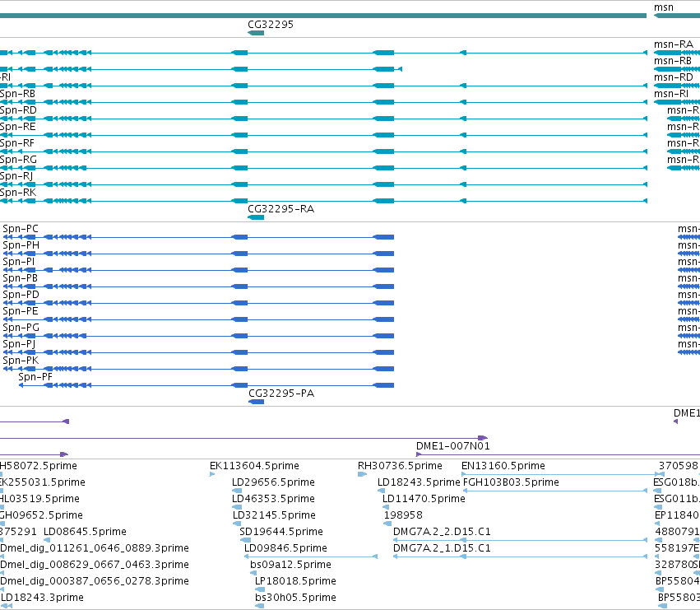Click EST label FGH103B03.5prime
700x610 pixels.
tap(511, 482)
